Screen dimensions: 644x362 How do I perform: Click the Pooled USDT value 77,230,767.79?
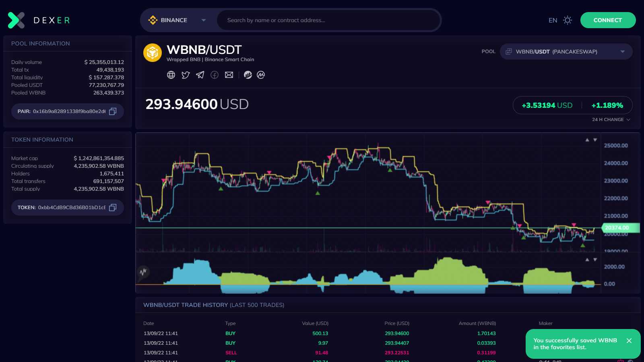click(x=107, y=85)
